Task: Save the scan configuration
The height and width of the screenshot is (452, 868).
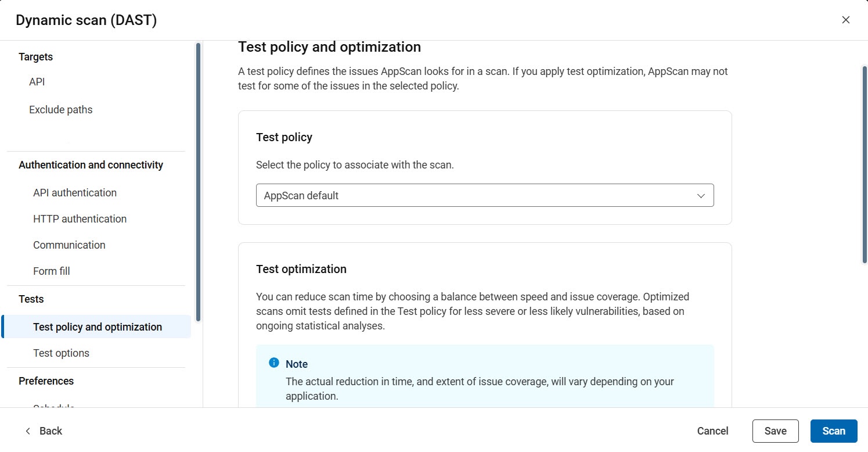Action: pos(776,431)
